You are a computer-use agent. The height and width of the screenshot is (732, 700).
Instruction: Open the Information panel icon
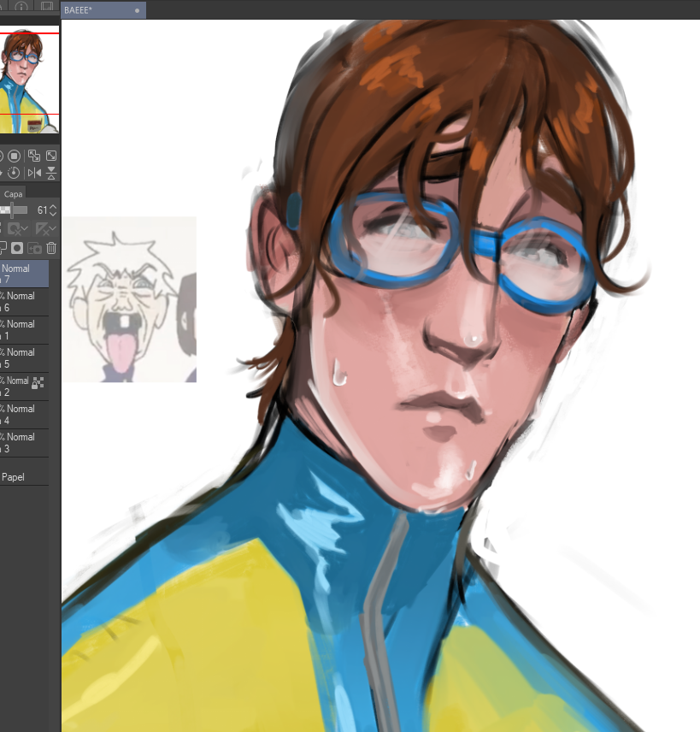point(21,6)
